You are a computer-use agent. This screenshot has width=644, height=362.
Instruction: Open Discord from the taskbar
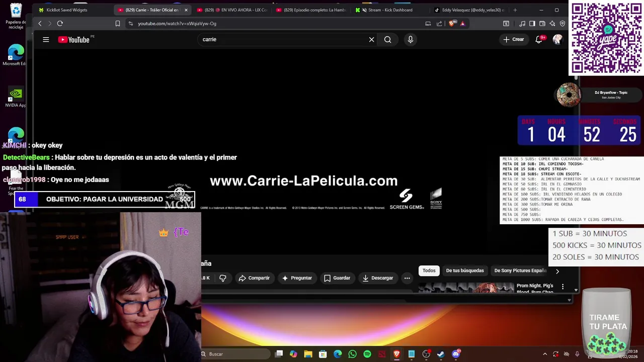click(456, 354)
